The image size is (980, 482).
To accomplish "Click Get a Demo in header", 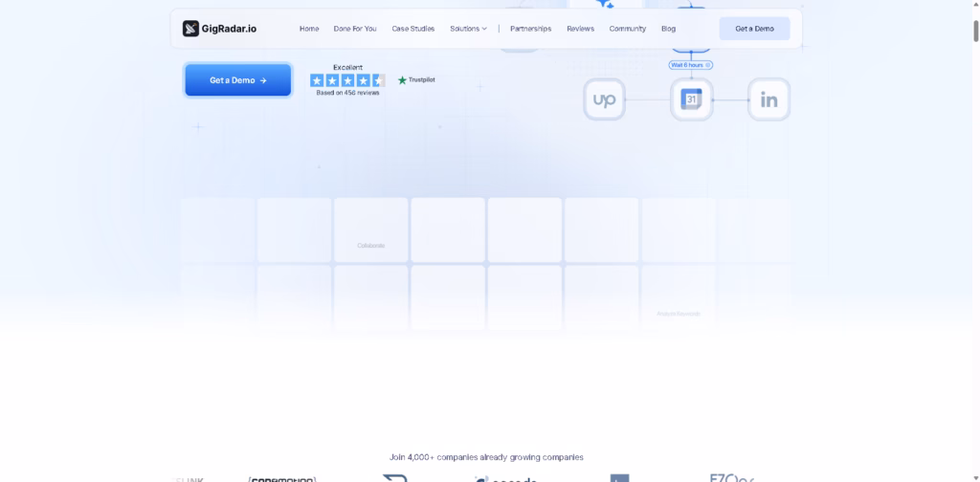I will click(754, 29).
